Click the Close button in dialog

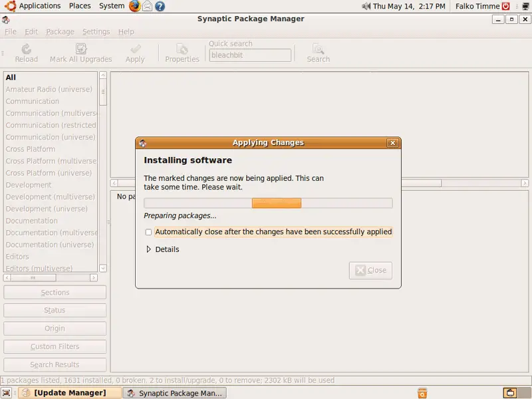pyautogui.click(x=370, y=271)
